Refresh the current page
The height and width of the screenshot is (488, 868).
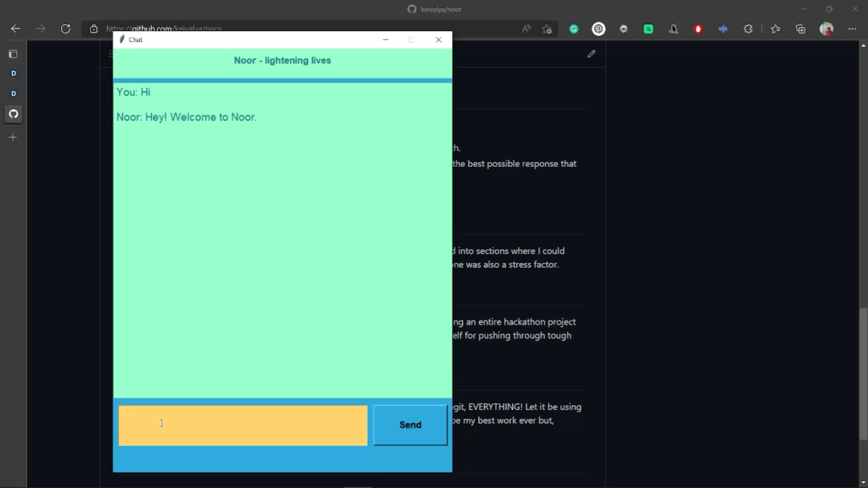pos(66,29)
